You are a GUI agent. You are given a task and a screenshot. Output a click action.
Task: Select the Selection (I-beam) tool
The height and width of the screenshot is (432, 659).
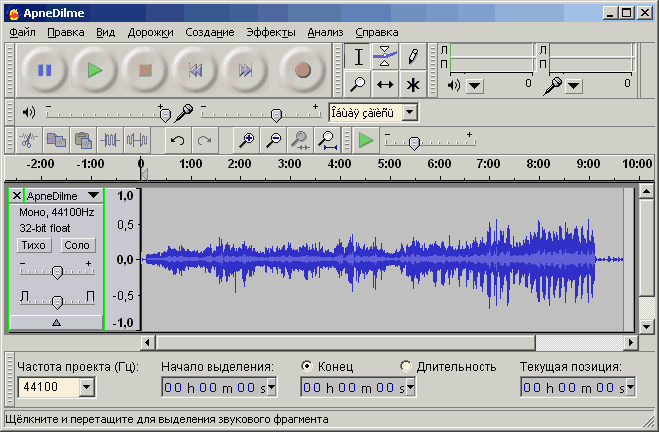pos(358,56)
